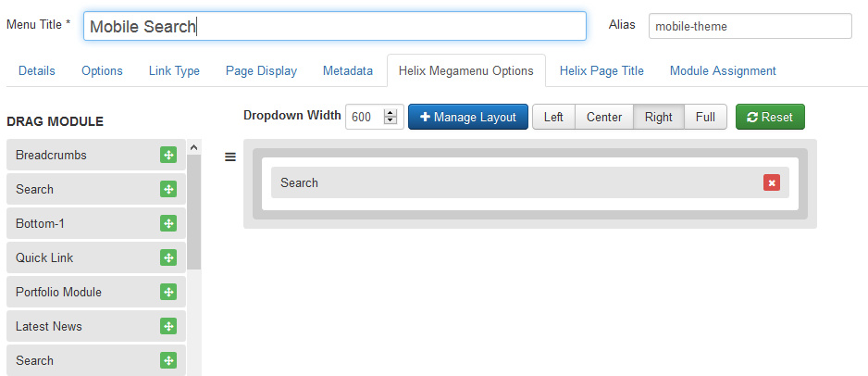The image size is (868, 376).
Task: Remove the Search module with red X
Action: click(x=772, y=183)
